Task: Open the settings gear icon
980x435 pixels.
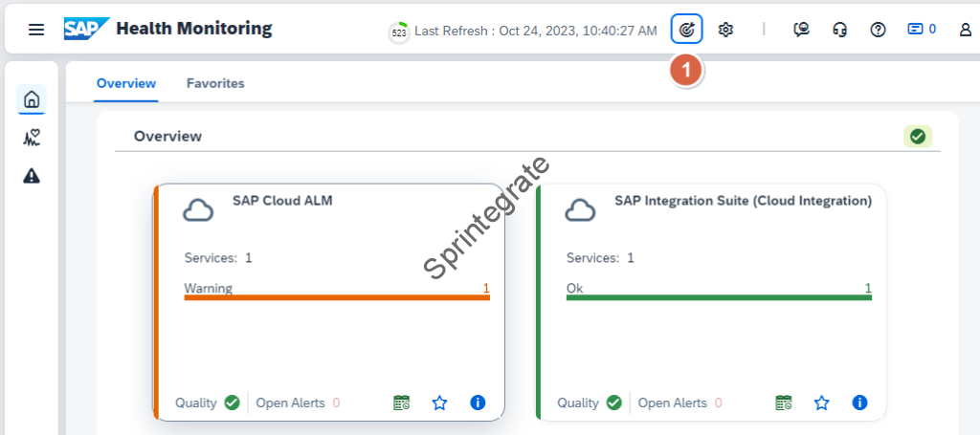Action: (725, 30)
